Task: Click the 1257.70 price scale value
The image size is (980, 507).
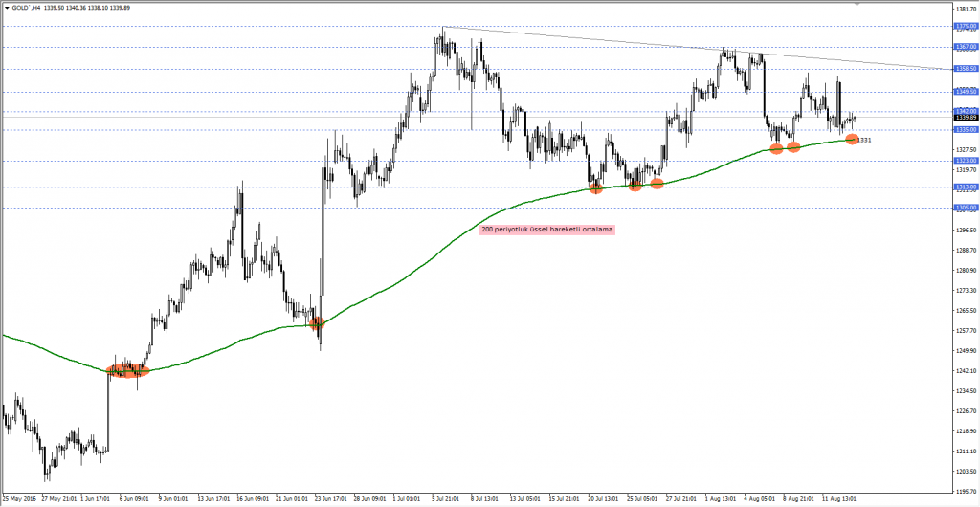Action: click(x=967, y=330)
